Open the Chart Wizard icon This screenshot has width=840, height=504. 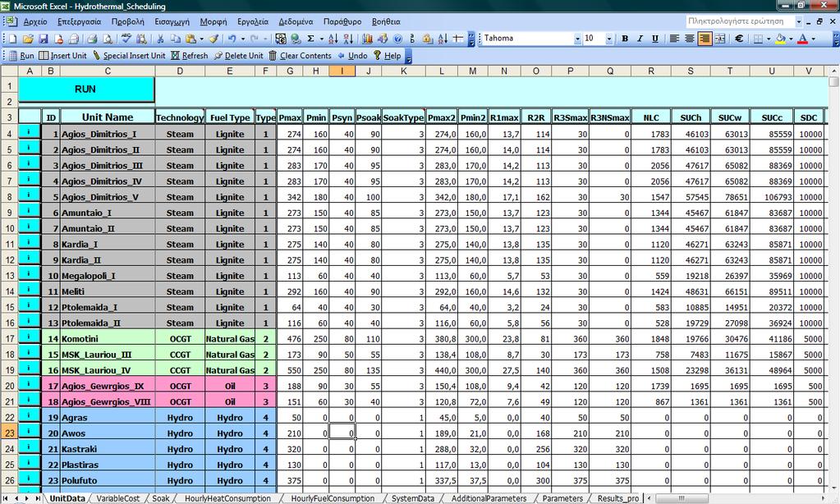pyautogui.click(x=367, y=39)
